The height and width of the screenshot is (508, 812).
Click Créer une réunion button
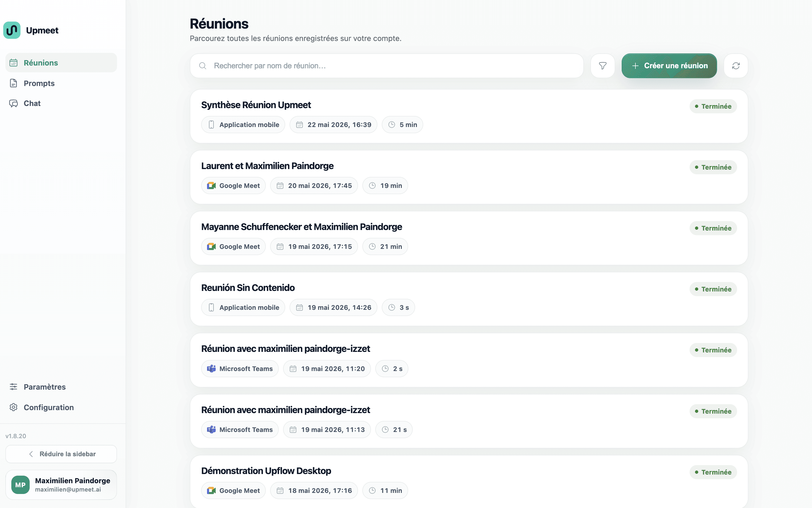[x=669, y=66]
